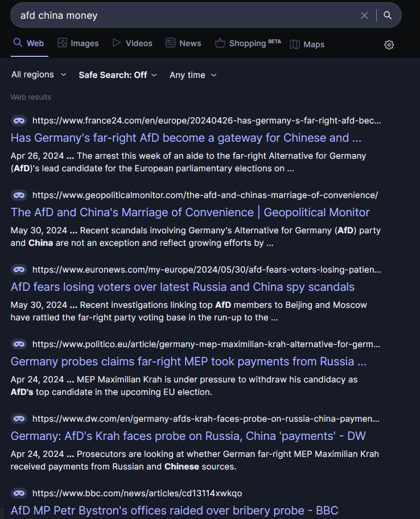The width and height of the screenshot is (420, 519).
Task: Switch to the News tab
Action: [184, 43]
